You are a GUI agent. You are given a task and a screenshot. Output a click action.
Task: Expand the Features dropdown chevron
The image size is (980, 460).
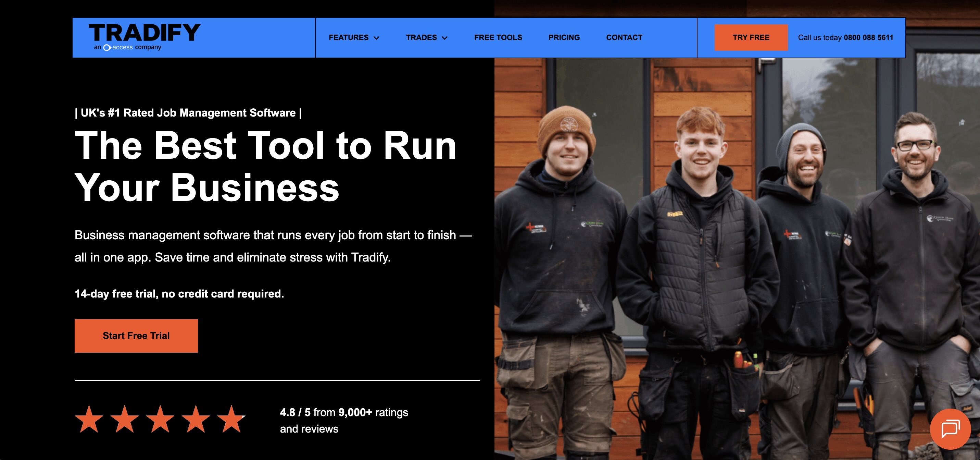coord(377,38)
